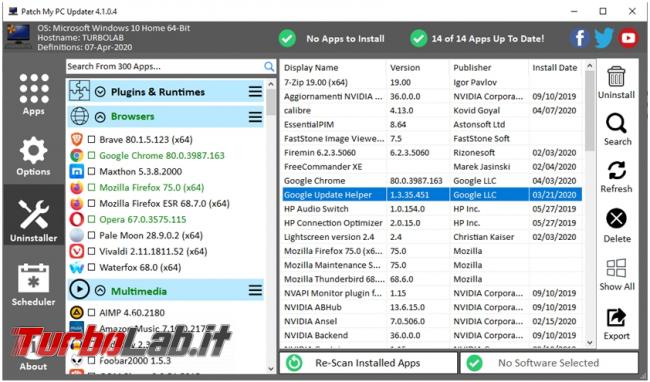This screenshot has width=650, height=382.
Task: Tick the Google Chrome 80.0.3987.163 checkbox
Action: tap(92, 155)
